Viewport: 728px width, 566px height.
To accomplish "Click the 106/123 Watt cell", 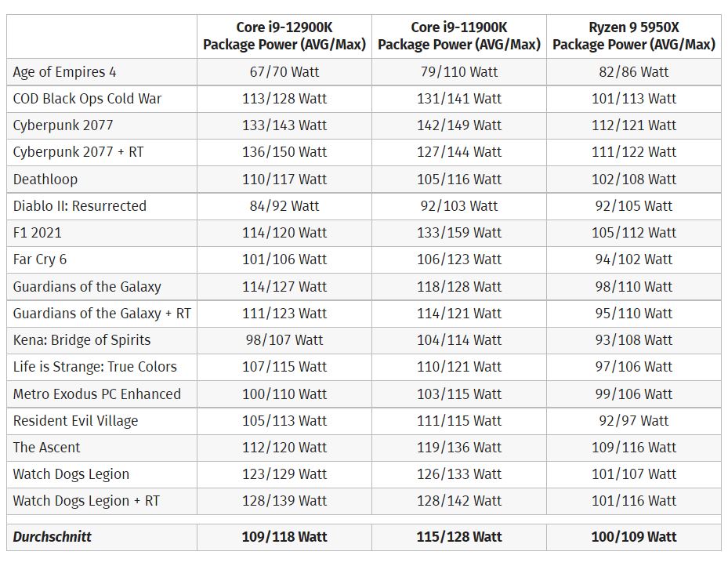I will 459,259.
